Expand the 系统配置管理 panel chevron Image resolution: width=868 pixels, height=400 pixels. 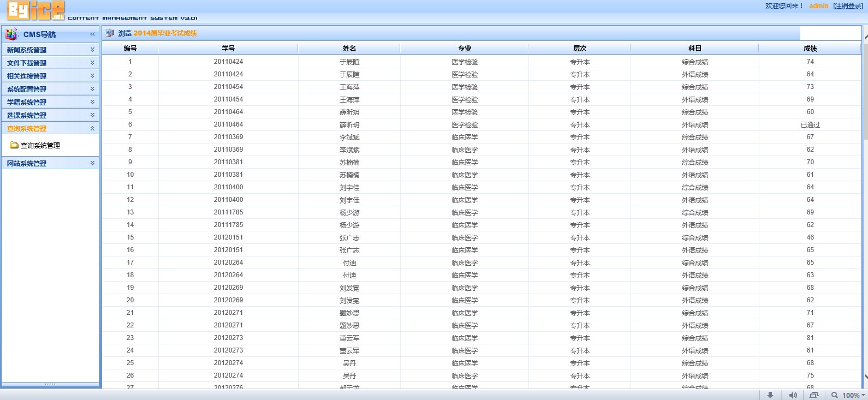pyautogui.click(x=92, y=88)
